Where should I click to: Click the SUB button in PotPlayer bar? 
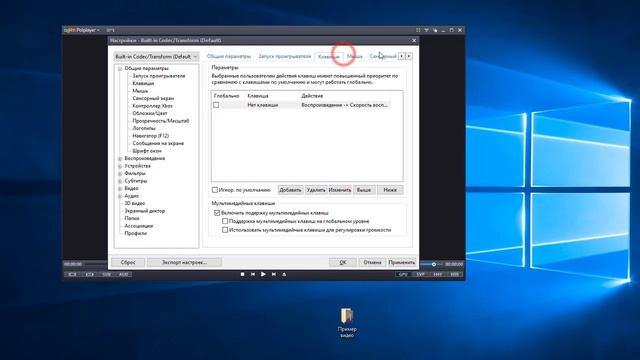pyautogui.click(x=107, y=274)
